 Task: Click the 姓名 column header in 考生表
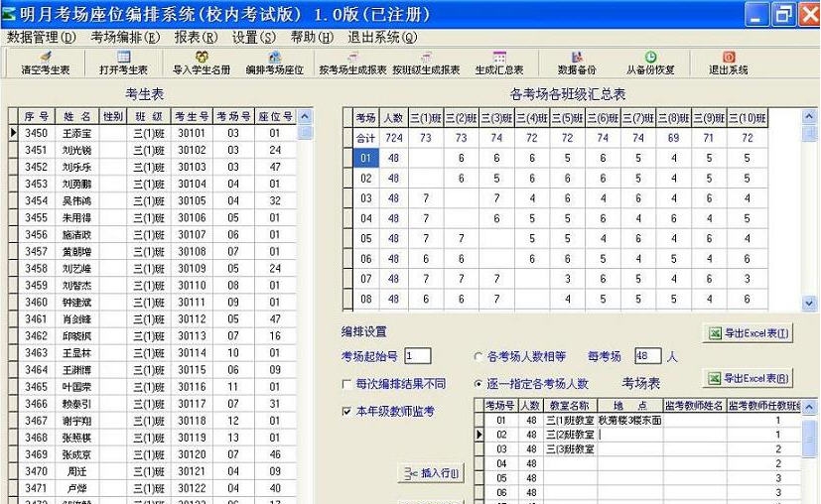(76, 116)
